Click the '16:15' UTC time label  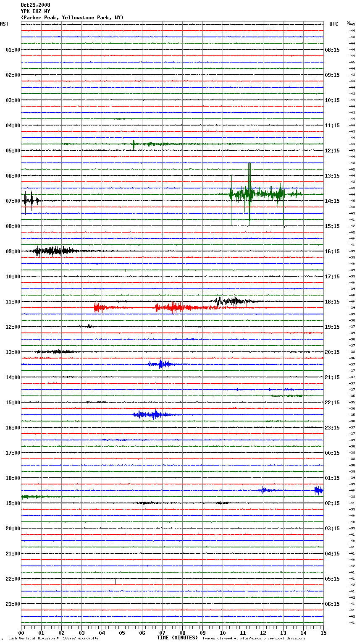(332, 251)
